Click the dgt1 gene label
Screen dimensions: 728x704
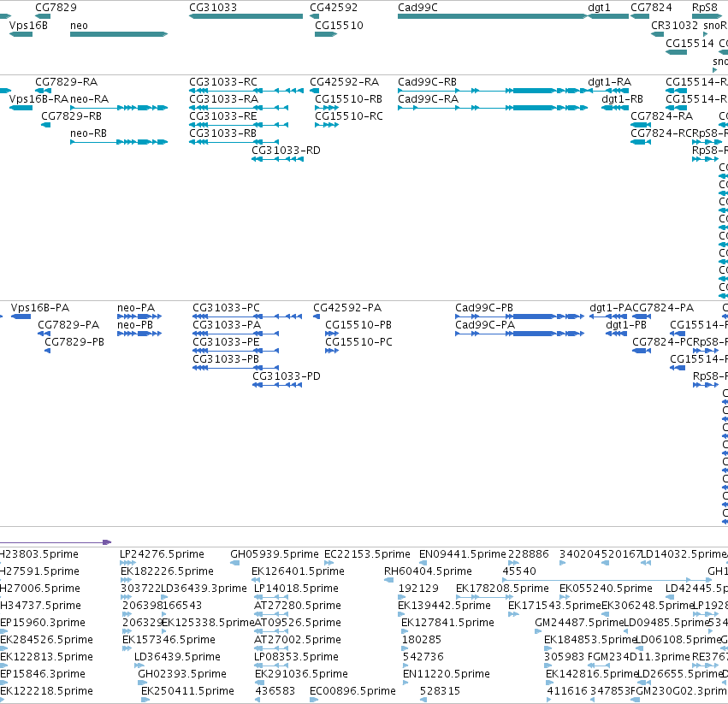pyautogui.click(x=599, y=8)
